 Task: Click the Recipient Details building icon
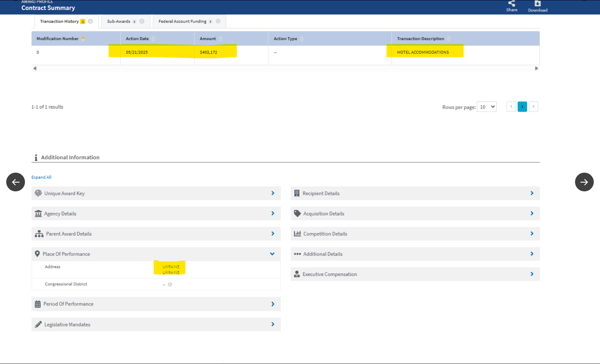point(297,193)
